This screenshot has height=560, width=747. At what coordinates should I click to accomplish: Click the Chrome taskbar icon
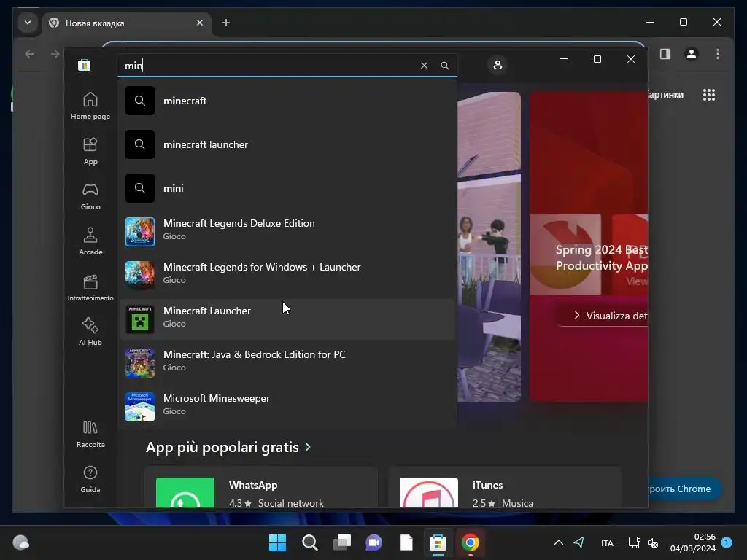click(x=471, y=542)
